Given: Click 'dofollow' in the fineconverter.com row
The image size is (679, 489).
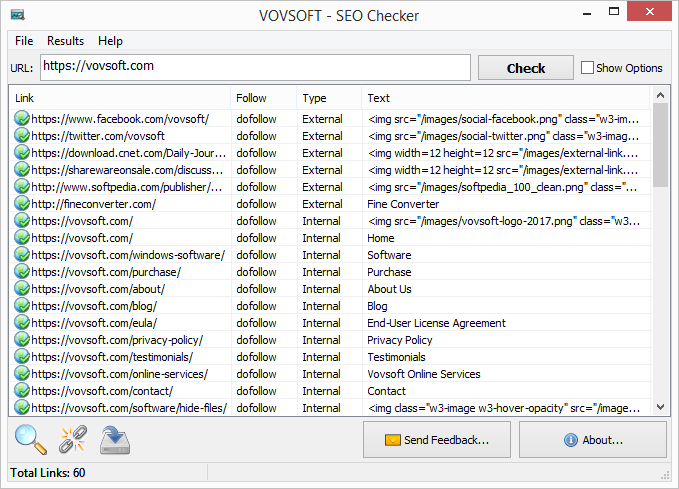Looking at the screenshot, I should click(x=256, y=204).
